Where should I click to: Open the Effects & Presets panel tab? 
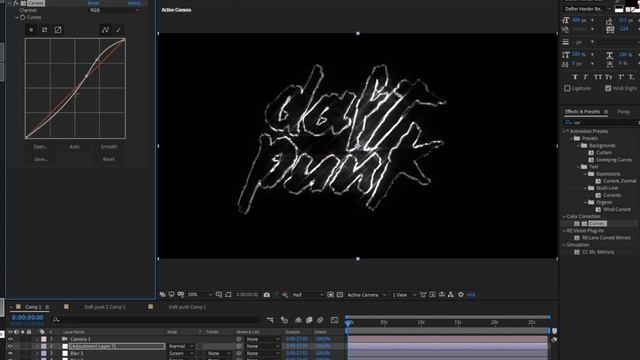582,111
